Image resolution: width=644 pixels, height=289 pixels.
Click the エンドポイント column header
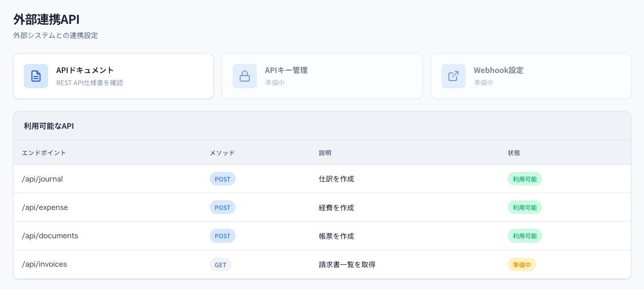point(44,153)
